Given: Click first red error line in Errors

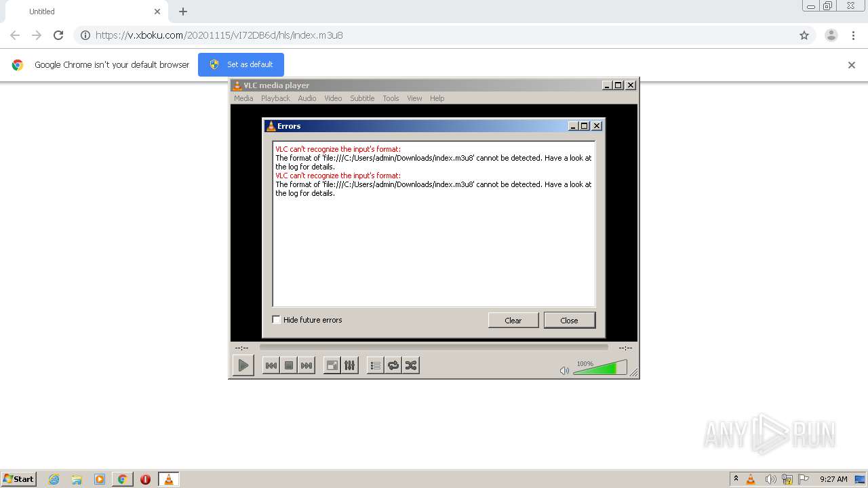Looking at the screenshot, I should coord(338,149).
